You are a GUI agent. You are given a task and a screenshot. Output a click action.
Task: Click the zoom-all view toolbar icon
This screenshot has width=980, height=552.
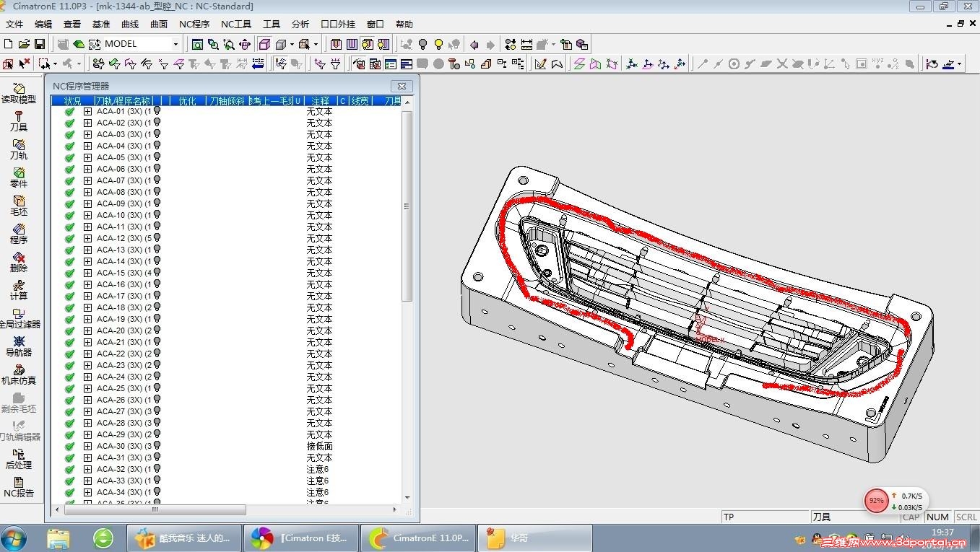point(197,44)
